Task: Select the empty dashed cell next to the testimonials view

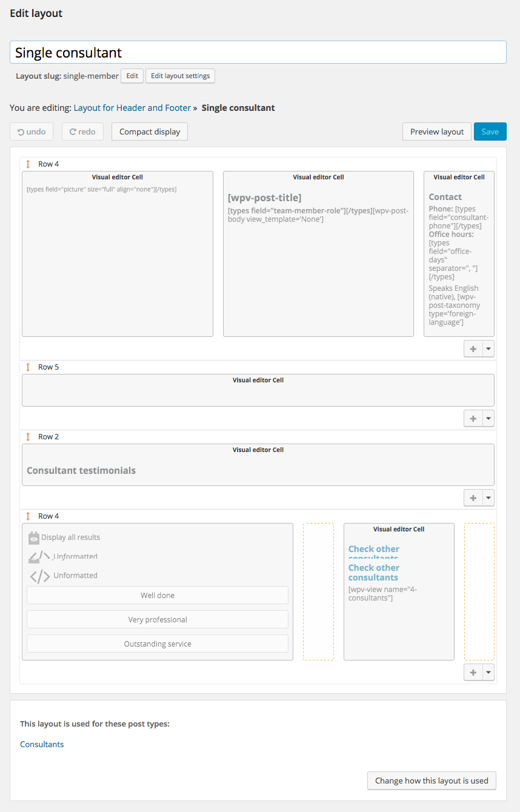Action: tap(318, 591)
